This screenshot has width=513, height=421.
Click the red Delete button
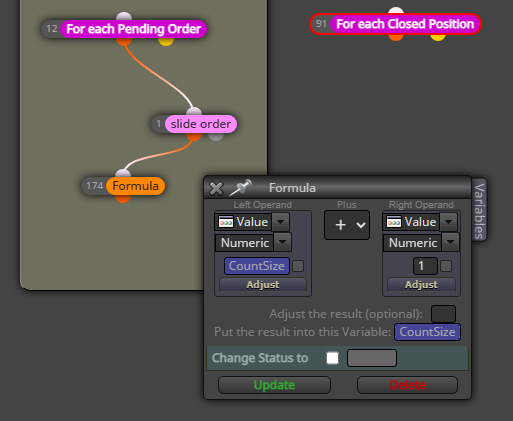point(407,385)
